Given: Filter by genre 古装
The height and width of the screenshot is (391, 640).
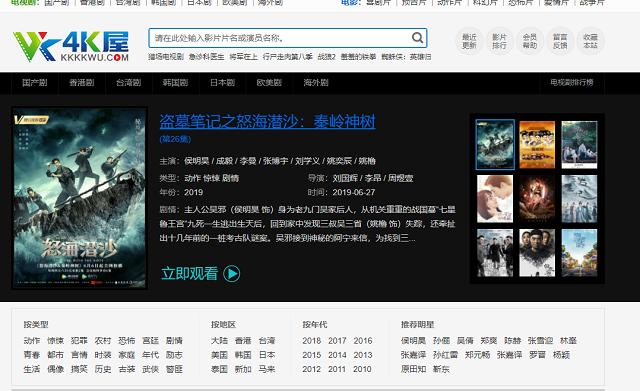Looking at the screenshot, I should pyautogui.click(x=127, y=369).
